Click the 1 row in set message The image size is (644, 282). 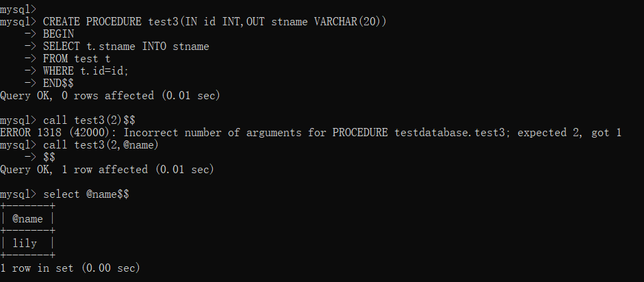70,268
